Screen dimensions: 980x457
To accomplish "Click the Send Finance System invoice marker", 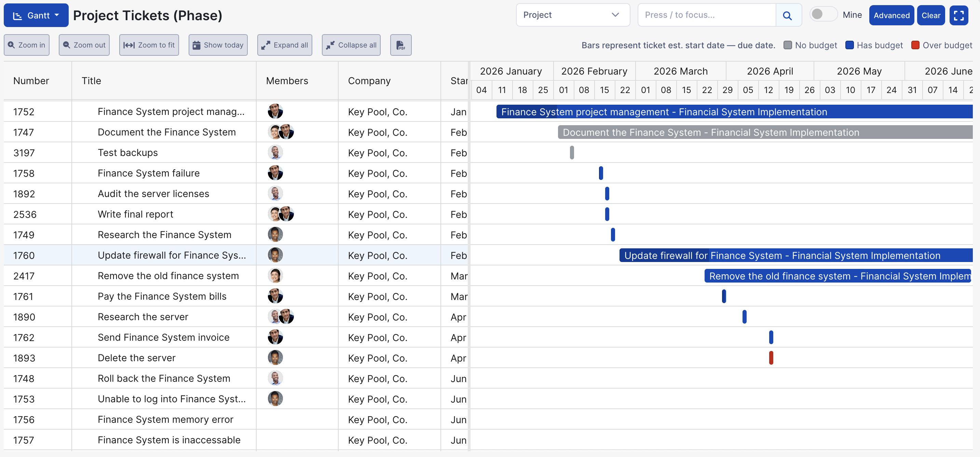I will [771, 337].
